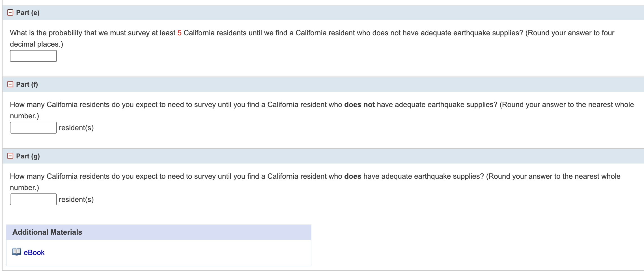Collapse the Part (g) section
Screen dimensions: 644x279
pos(10,156)
